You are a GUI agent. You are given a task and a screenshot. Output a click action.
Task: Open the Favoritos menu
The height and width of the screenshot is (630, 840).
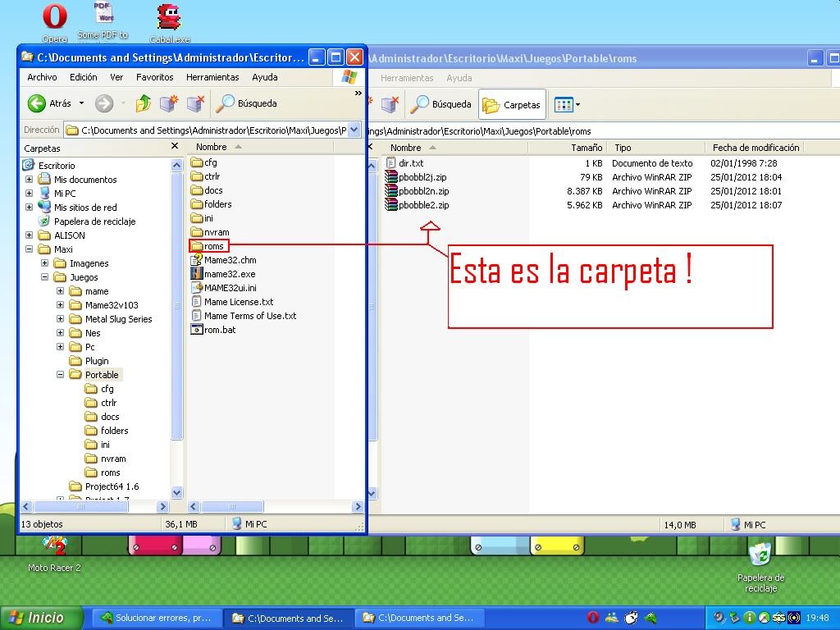[154, 77]
